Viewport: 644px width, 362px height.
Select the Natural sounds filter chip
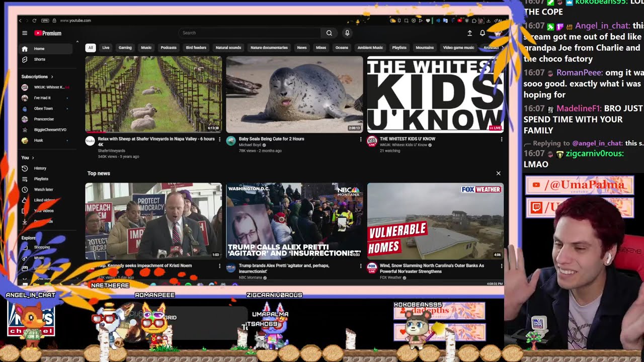click(228, 48)
